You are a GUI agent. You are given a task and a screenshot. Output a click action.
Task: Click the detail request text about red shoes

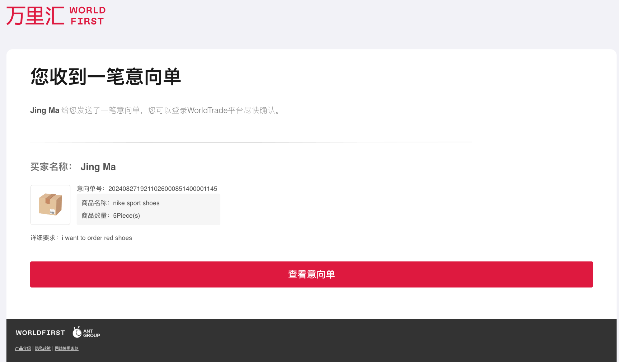[x=97, y=238]
